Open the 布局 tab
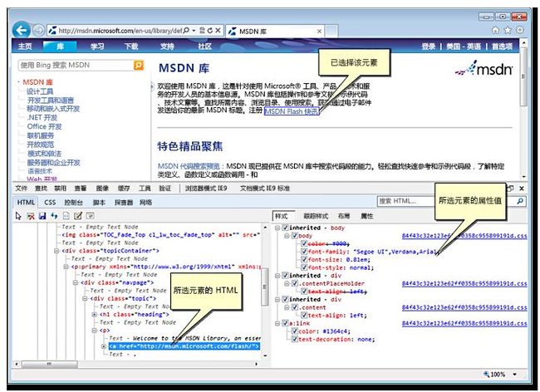 [x=344, y=216]
